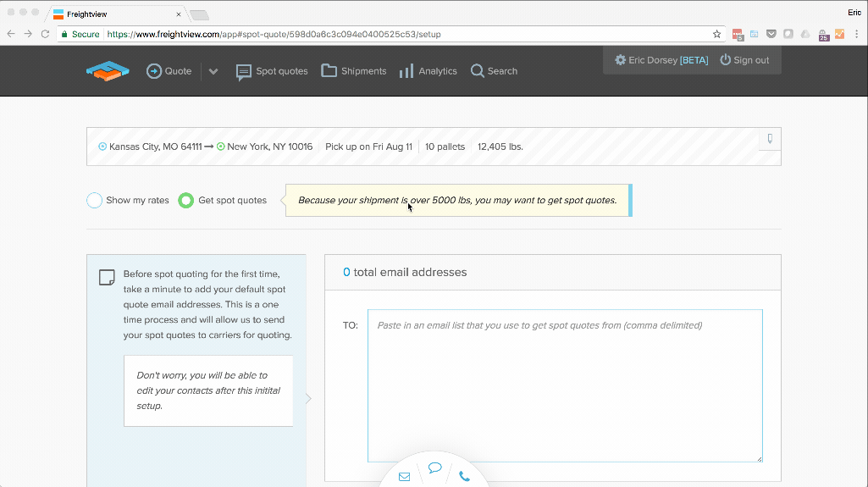Image resolution: width=868 pixels, height=487 pixels.
Task: Open the Chrome menu with three dots
Action: click(857, 35)
